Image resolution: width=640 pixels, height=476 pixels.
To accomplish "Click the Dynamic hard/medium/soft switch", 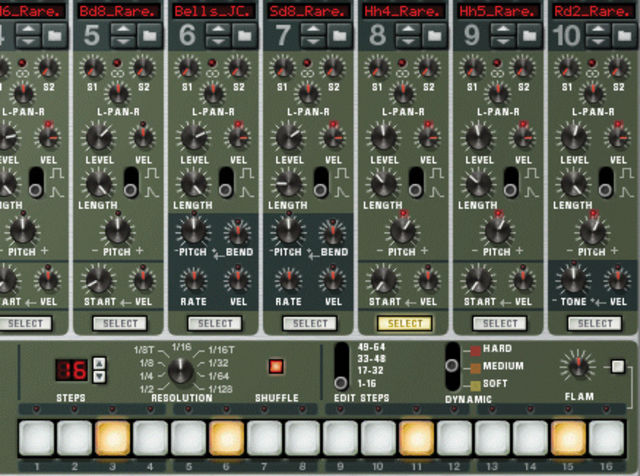I will [452, 366].
